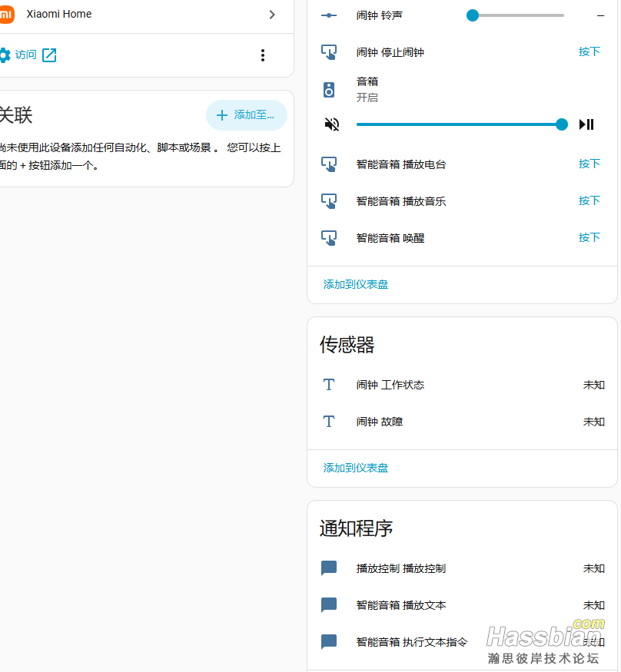The width and height of the screenshot is (621, 672).
Task: Click 添加到仪表盘 in the 传感器 card
Action: pyautogui.click(x=356, y=468)
